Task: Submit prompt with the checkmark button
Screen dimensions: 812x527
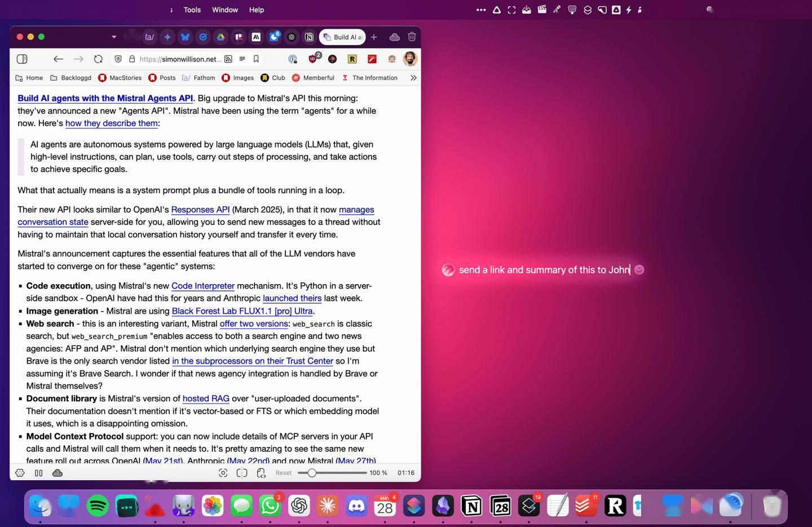Action: 639,269
